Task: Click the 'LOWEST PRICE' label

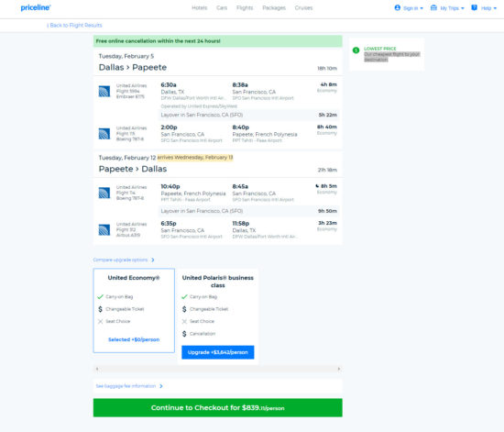Action: click(x=380, y=49)
